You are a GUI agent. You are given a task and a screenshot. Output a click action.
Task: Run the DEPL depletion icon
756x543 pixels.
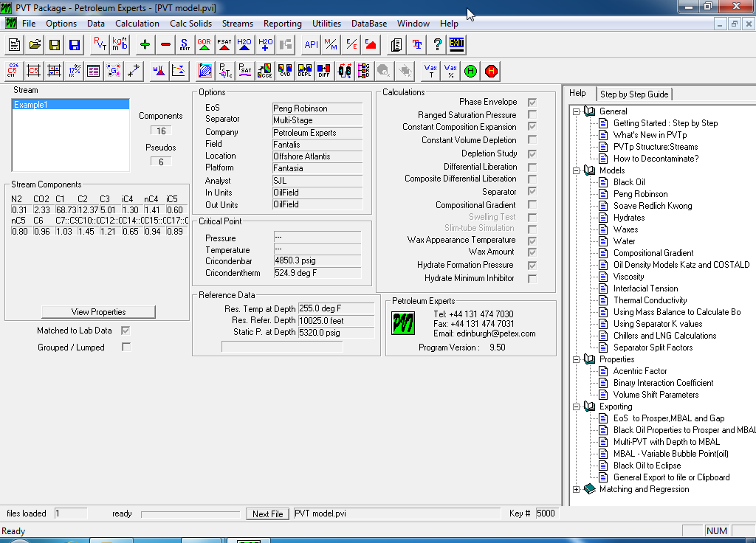click(x=305, y=71)
